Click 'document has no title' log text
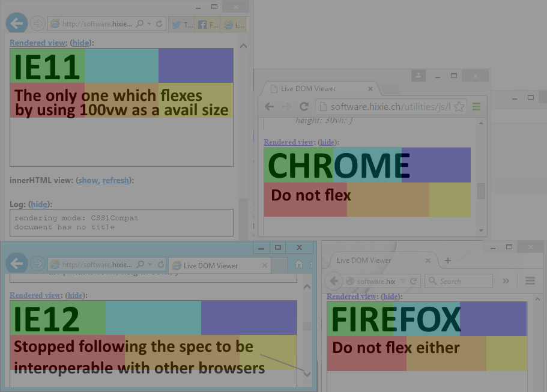Image resolution: width=547 pixels, height=392 pixels. [64, 227]
